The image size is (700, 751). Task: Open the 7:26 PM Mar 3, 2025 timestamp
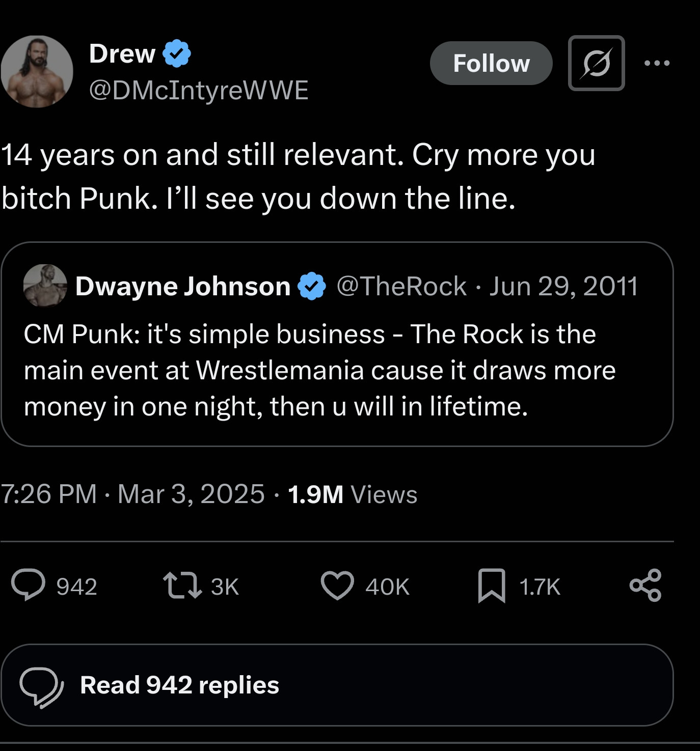[132, 494]
